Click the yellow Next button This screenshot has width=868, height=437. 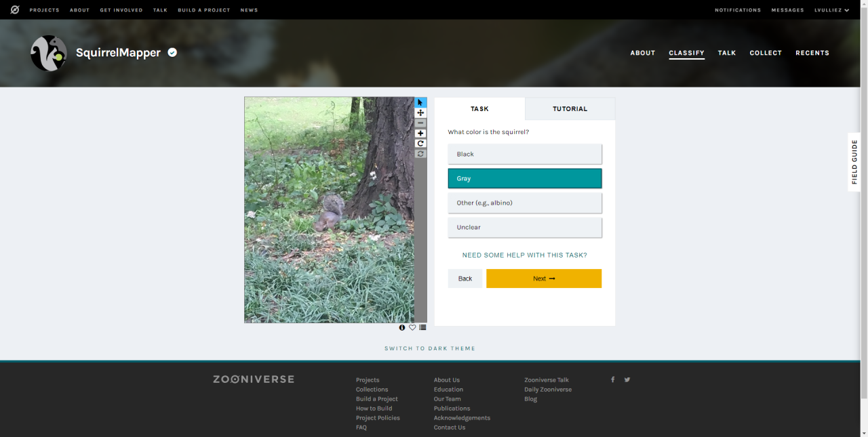coord(544,278)
